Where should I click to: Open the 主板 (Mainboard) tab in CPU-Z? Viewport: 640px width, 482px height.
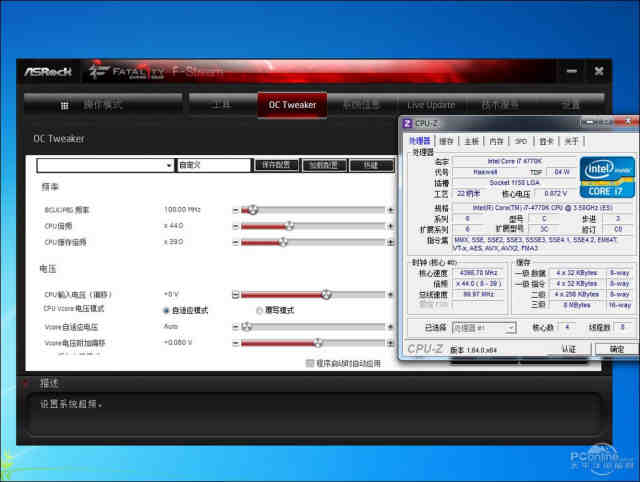coord(471,141)
